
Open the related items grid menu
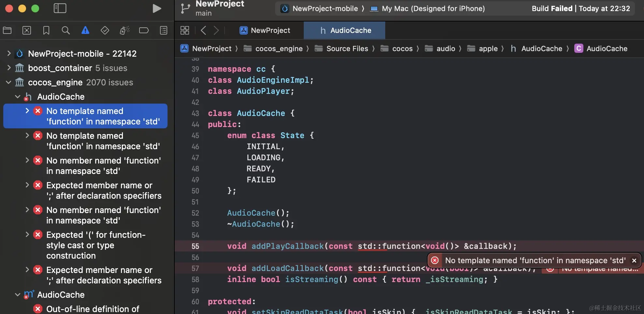[x=185, y=30]
